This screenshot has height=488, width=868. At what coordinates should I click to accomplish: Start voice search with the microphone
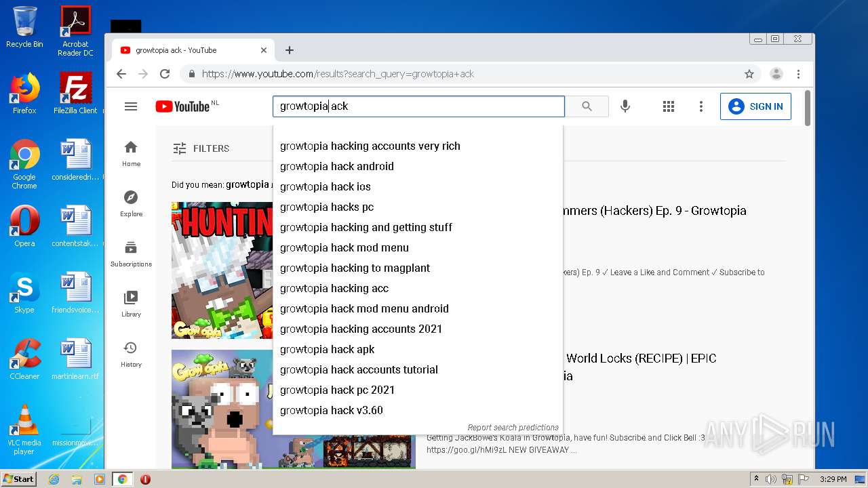click(x=625, y=106)
